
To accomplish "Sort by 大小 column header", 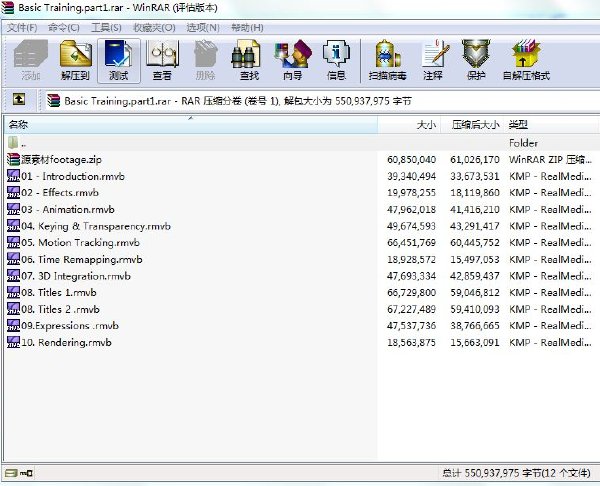I will coord(409,125).
